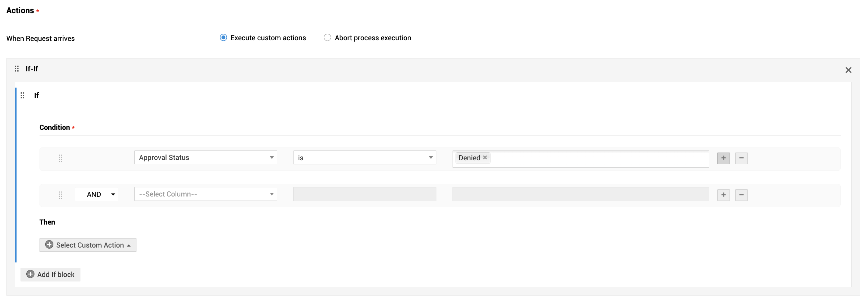The height and width of the screenshot is (301, 868).
Task: Change the AND logical operator dropdown
Action: (x=97, y=194)
